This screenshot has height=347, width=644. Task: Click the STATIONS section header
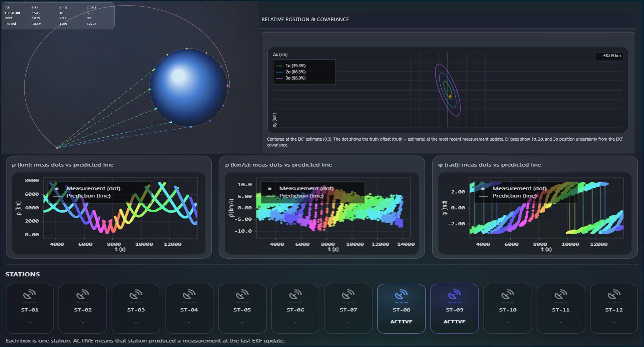pyautogui.click(x=22, y=274)
